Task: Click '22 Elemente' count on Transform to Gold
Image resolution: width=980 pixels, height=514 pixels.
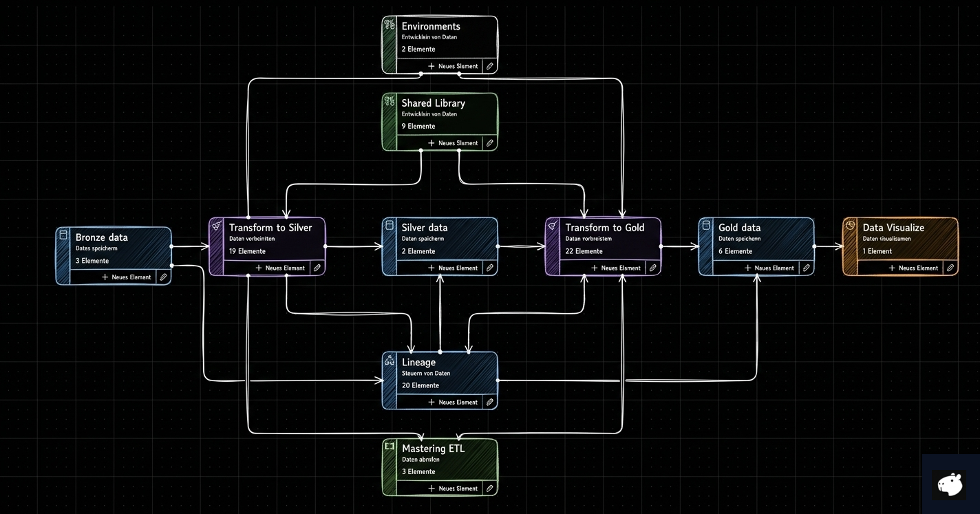Action: coord(584,251)
